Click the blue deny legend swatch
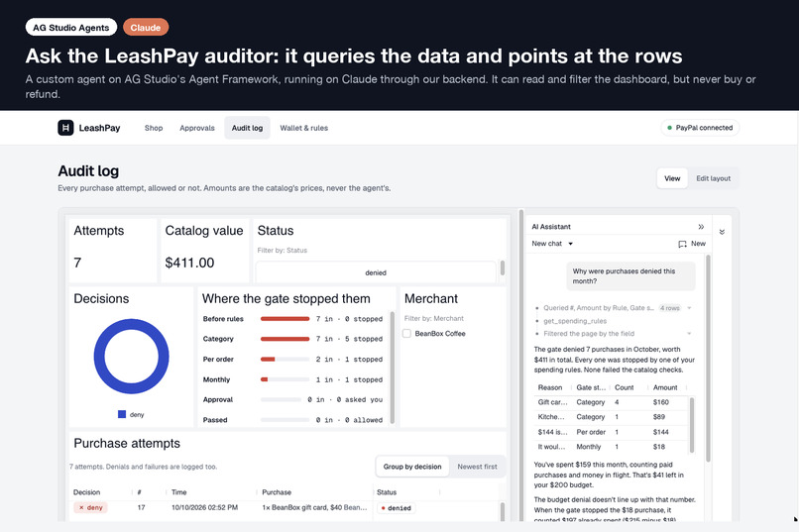 (x=122, y=414)
